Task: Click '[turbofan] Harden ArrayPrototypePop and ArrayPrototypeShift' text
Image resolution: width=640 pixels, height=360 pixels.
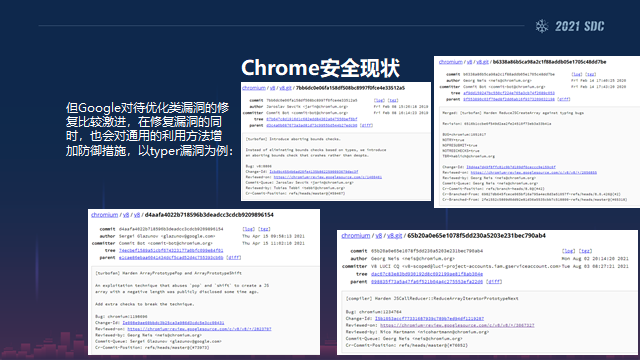Action: click(168, 273)
